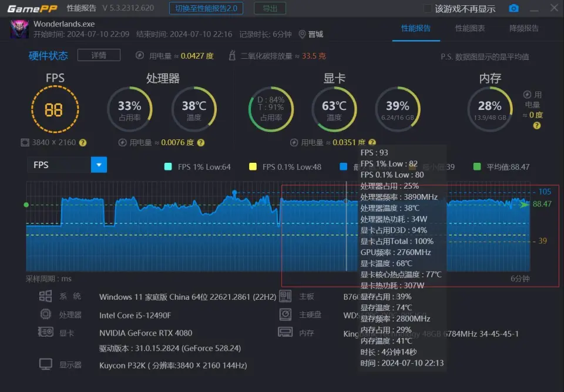Click the Intel Core i5-12490F text

(135, 316)
